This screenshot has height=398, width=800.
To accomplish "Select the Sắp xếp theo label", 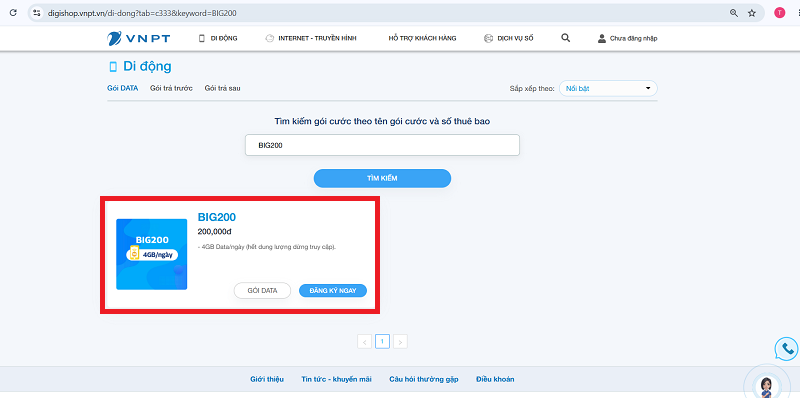I will pos(532,88).
